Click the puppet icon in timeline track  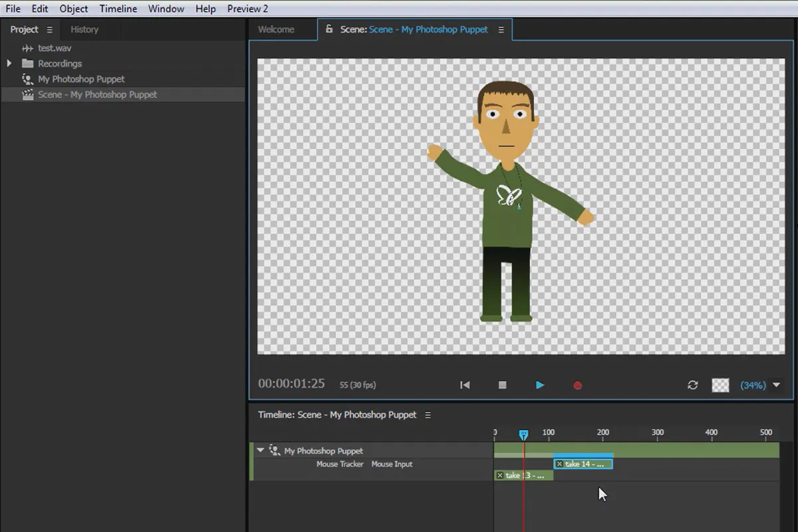[274, 450]
